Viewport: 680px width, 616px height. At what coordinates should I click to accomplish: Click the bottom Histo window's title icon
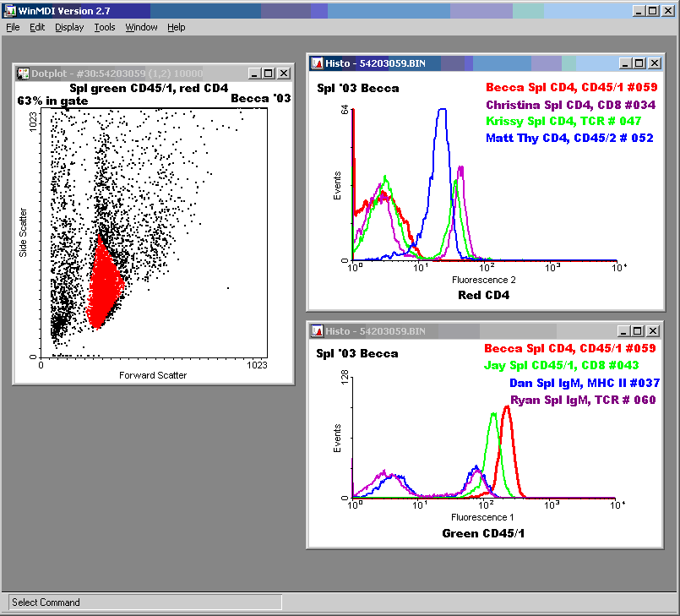(x=318, y=331)
